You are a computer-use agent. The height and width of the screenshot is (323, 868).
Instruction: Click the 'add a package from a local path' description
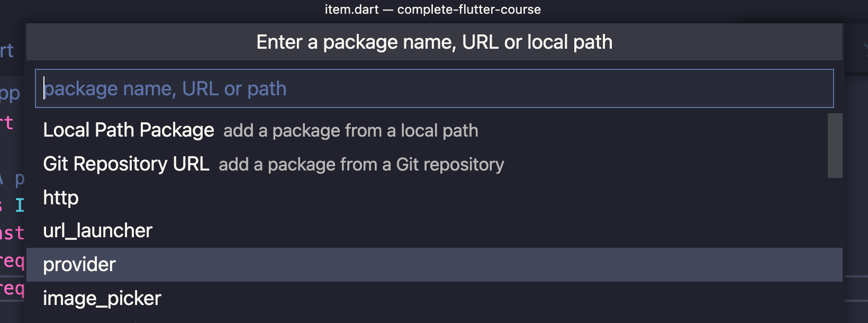[350, 131]
